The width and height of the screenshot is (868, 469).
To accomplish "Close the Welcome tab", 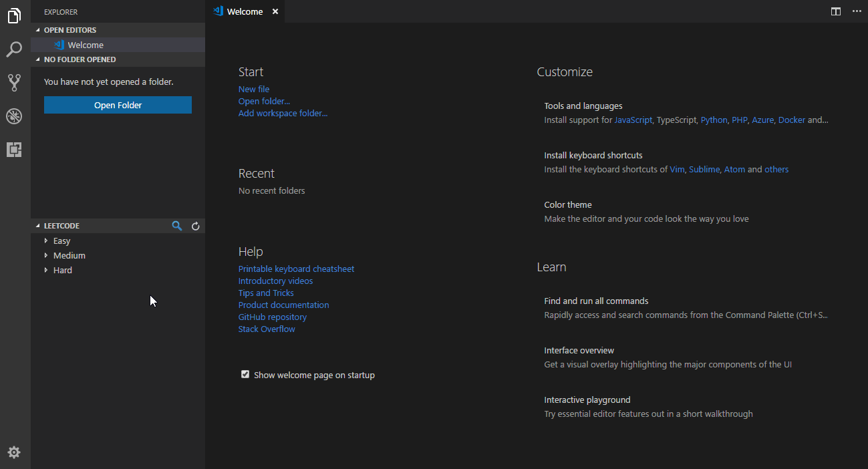I will pyautogui.click(x=275, y=11).
